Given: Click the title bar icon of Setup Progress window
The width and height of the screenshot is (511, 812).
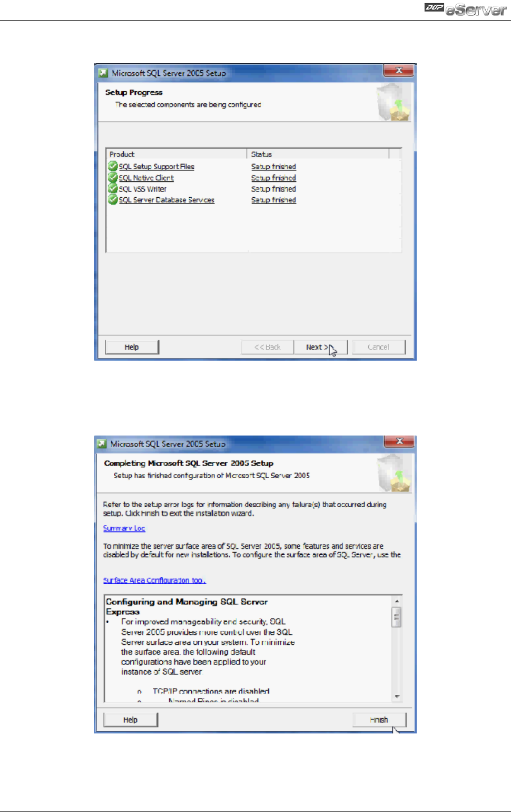Looking at the screenshot, I should click(x=103, y=73).
